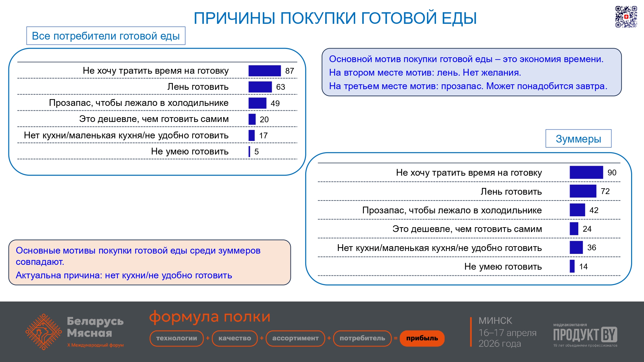Click the 'качество' pill in the footer
The width and height of the screenshot is (644, 362).
tap(235, 338)
